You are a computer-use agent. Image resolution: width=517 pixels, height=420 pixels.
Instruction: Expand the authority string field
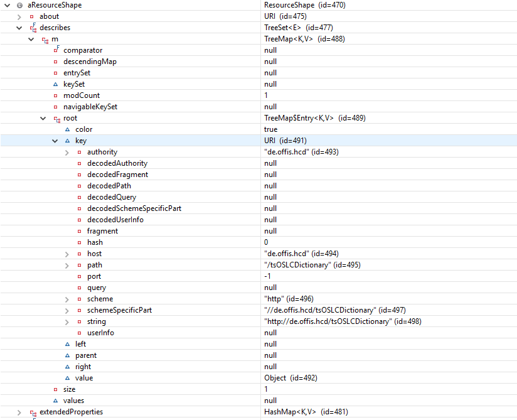click(67, 153)
